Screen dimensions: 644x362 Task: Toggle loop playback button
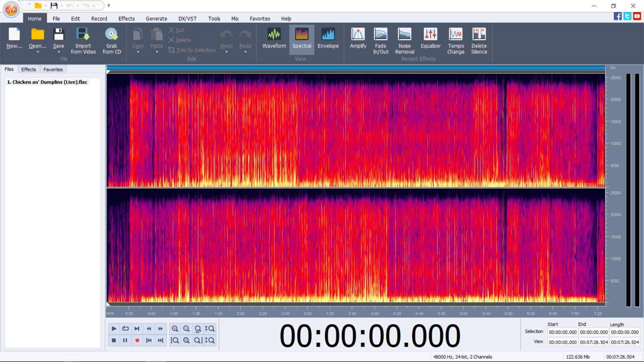[x=125, y=328]
